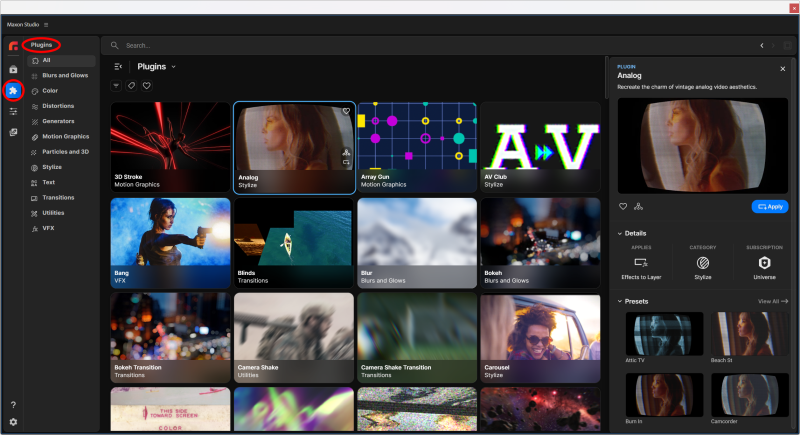Screen dimensions: 800x435
Task: Open the Camera Shake Transition card
Action: coord(417,338)
